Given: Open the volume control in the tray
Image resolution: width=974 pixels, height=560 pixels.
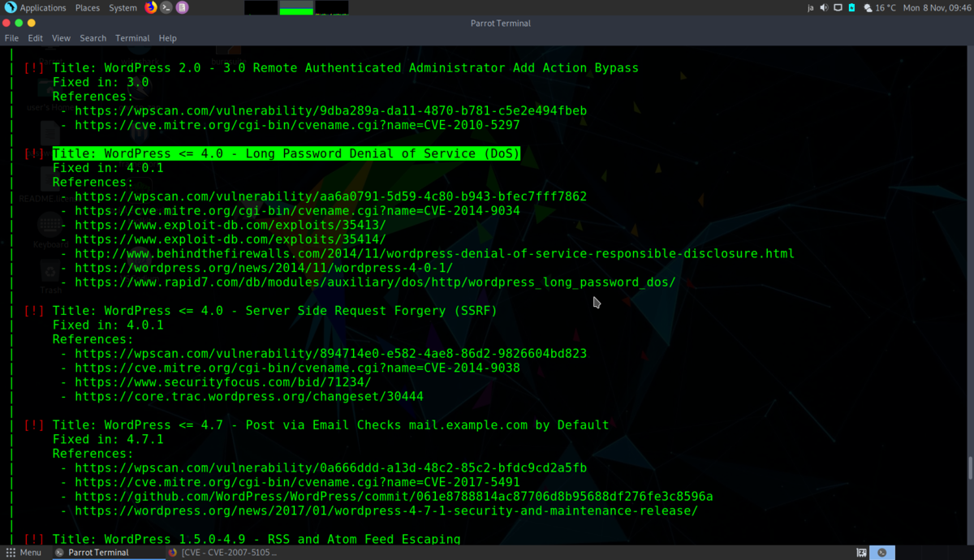Looking at the screenshot, I should 824,7.
